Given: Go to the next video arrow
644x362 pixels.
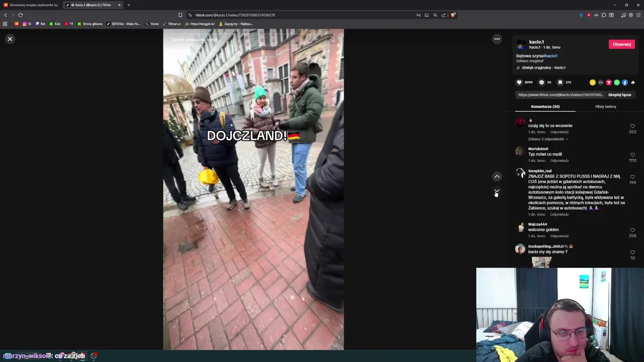Looking at the screenshot, I should [497, 192].
